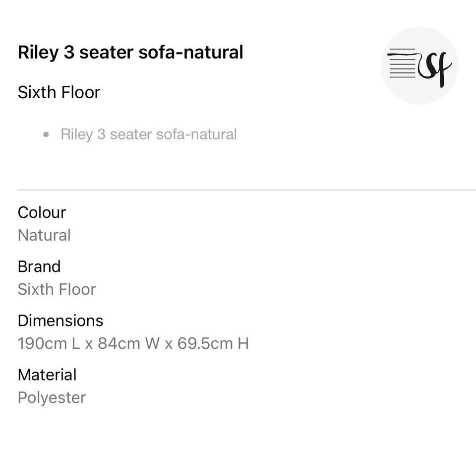Viewport: 476px width, 460px height.
Task: Open the Sixth Floor seller link below title
Action: pos(59,92)
